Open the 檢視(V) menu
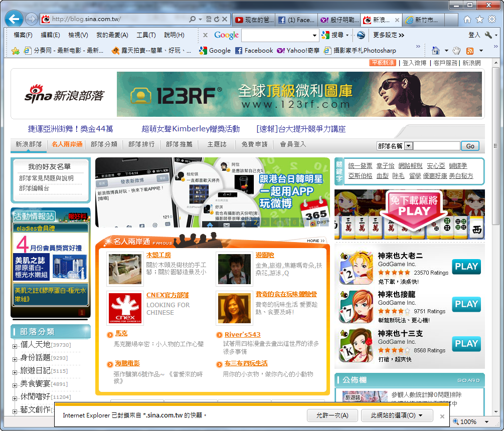The height and width of the screenshot is (431, 504). pyautogui.click(x=78, y=35)
